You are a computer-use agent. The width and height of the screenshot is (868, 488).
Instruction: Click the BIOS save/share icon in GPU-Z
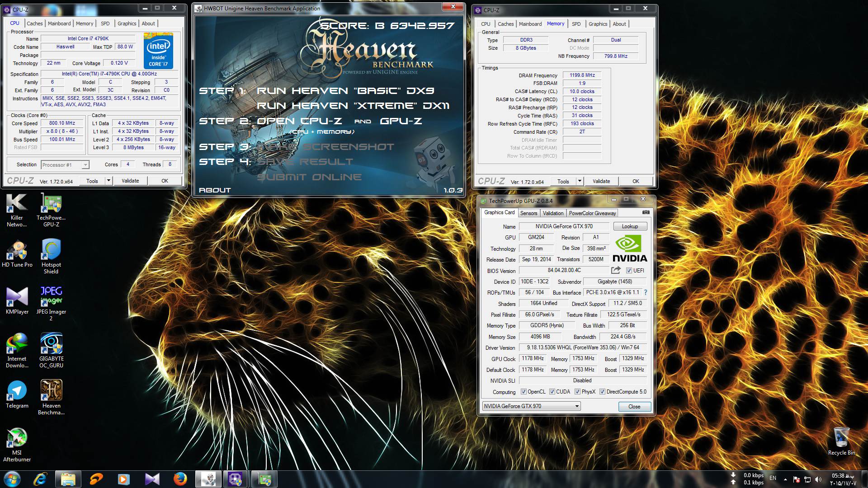click(x=616, y=270)
